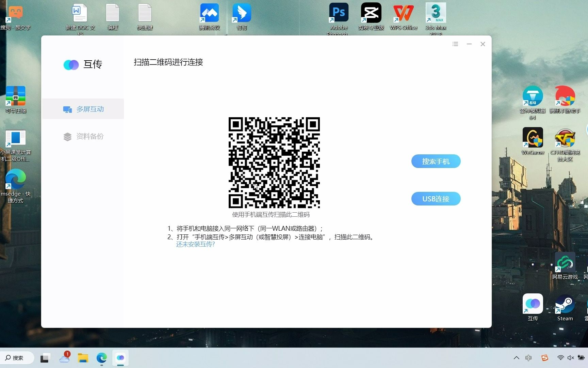Minimize the 互传 window
588x368 pixels.
(x=469, y=44)
